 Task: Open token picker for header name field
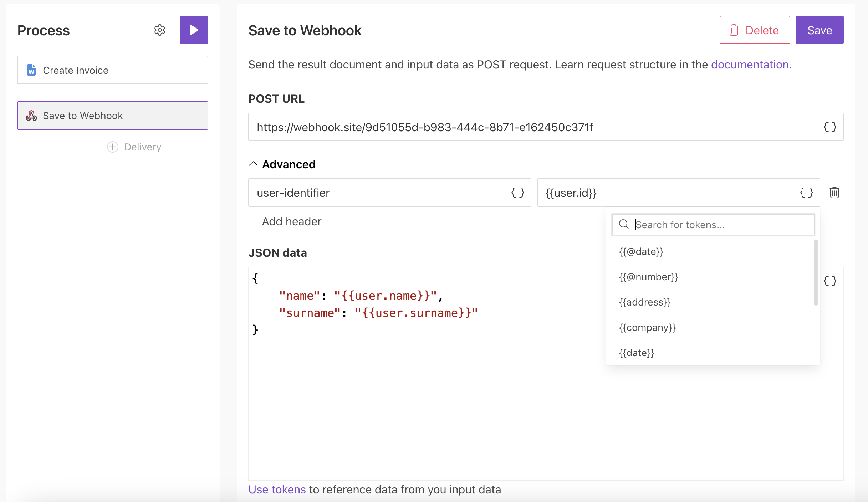[x=518, y=193]
